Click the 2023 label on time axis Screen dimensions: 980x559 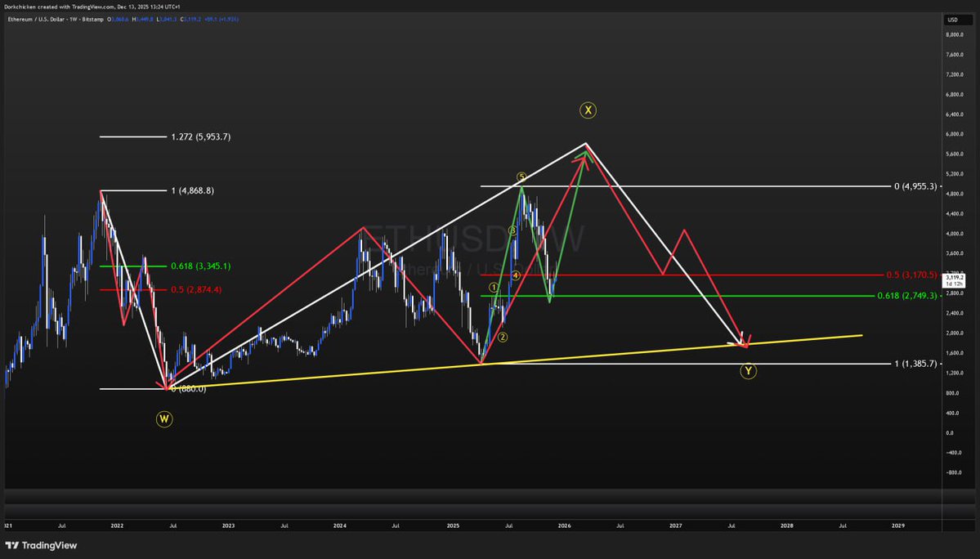(228, 525)
